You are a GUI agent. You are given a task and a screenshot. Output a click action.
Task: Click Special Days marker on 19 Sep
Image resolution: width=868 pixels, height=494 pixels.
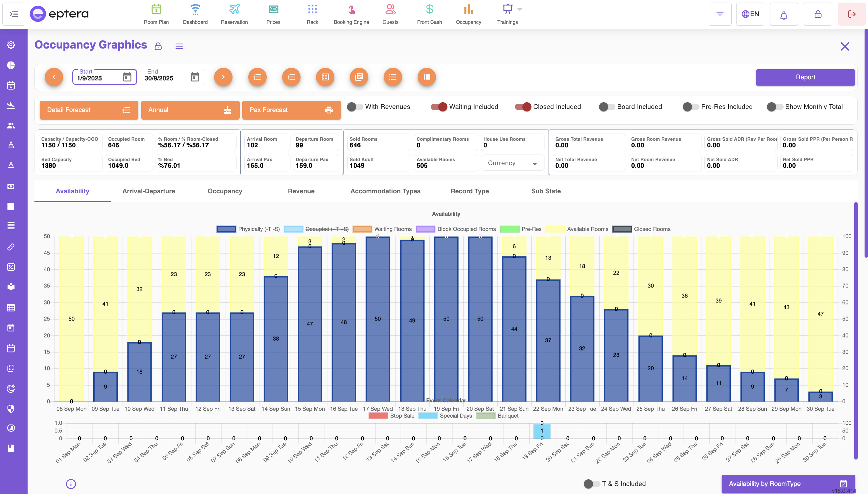click(542, 431)
